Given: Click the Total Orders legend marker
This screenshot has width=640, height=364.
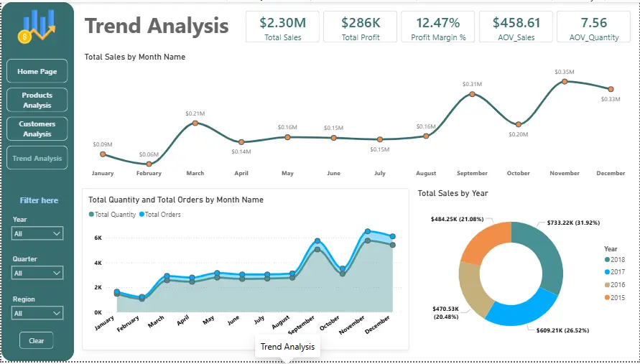Looking at the screenshot, I should coord(142,214).
